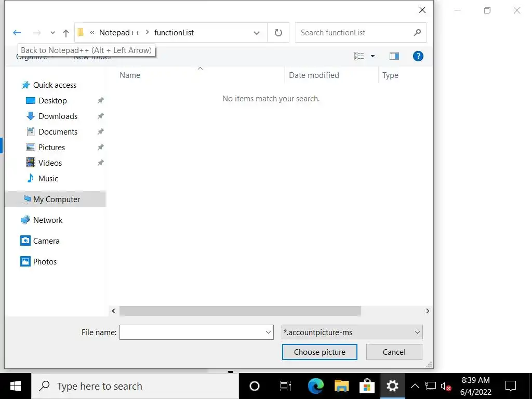Image resolution: width=532 pixels, height=399 pixels.
Task: Click pin icon next to Videos
Action: pos(100,163)
